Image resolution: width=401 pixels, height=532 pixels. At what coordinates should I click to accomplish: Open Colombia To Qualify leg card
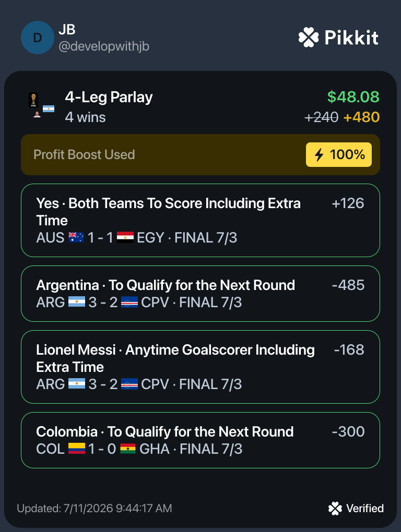[200, 440]
